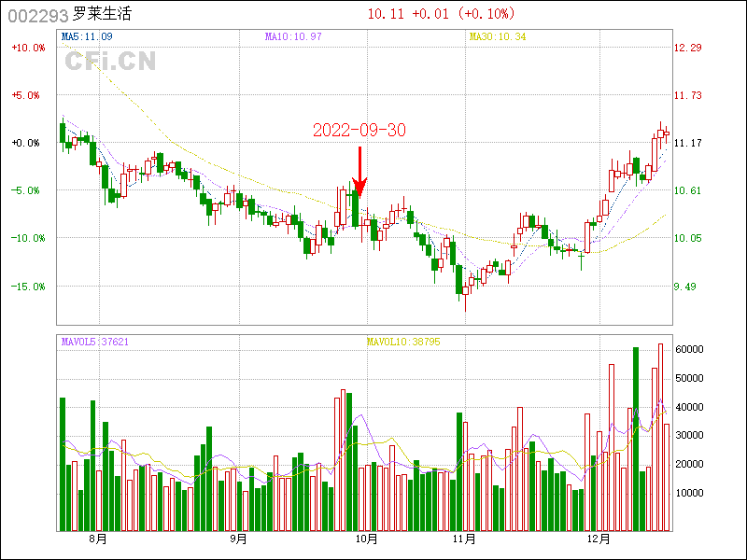Click the 8月 label on time axis
This screenshot has height=560, width=747.
[x=98, y=539]
